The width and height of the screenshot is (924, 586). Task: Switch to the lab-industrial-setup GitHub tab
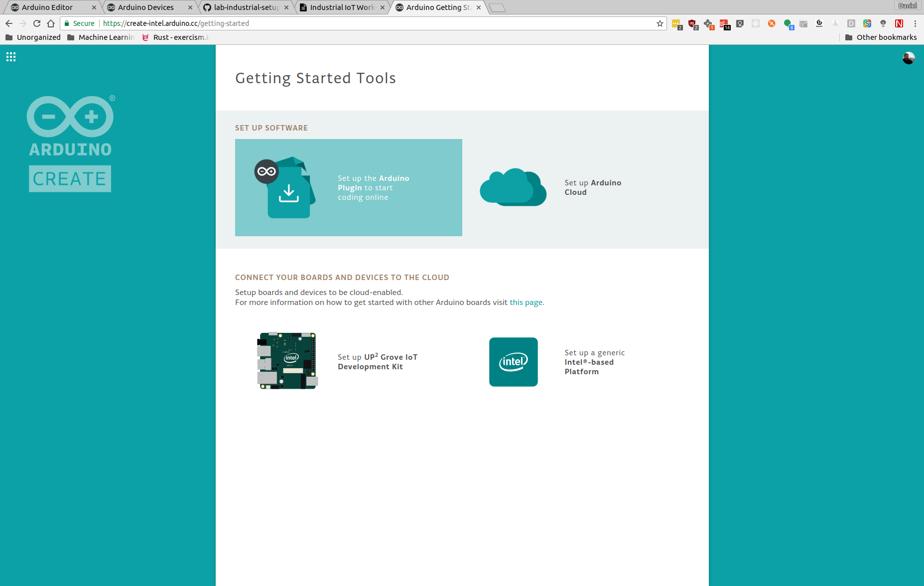(x=246, y=7)
